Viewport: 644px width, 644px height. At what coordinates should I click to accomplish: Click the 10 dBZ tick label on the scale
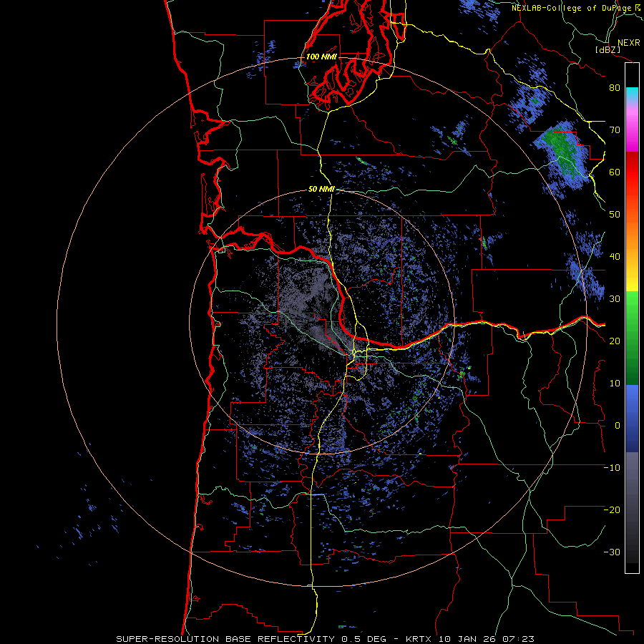tap(615, 384)
